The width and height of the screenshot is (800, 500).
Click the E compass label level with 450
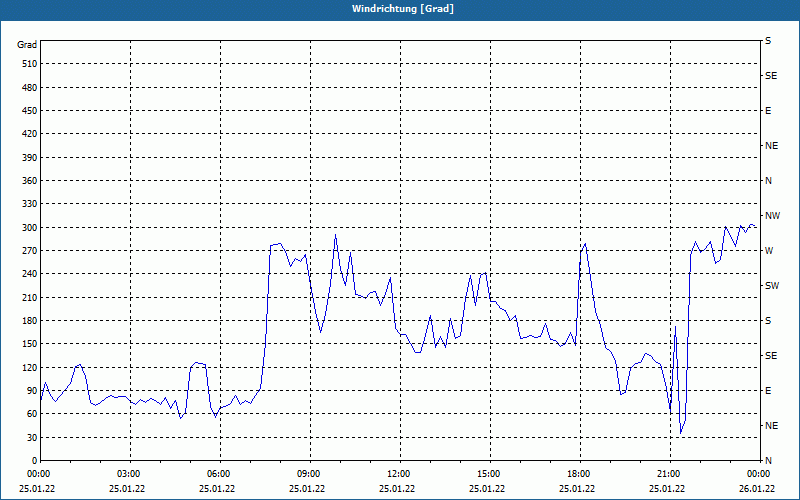click(x=768, y=111)
